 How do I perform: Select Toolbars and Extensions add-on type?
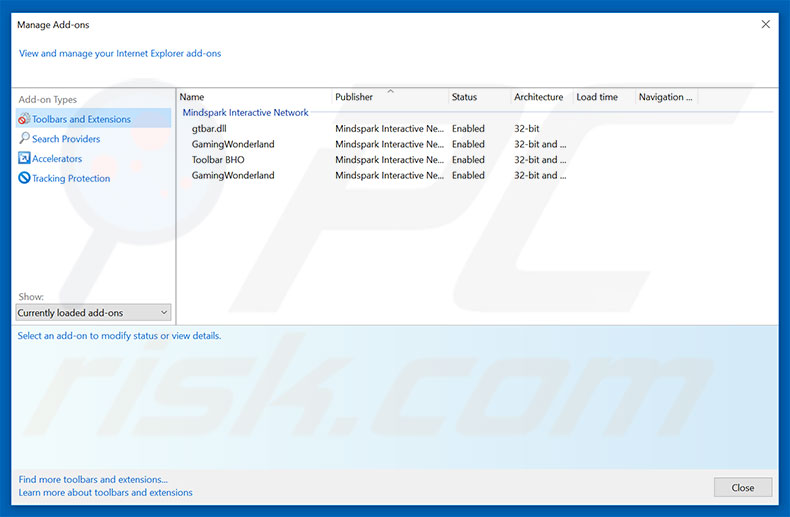pos(93,119)
